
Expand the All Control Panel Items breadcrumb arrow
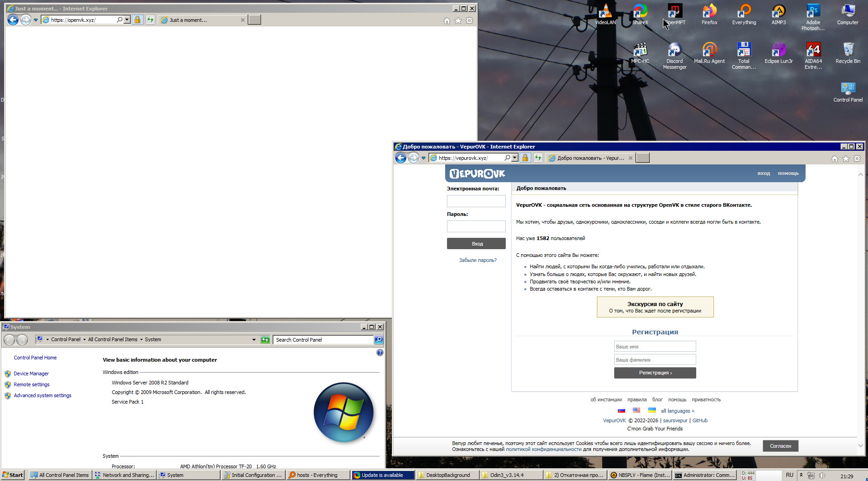tap(141, 339)
